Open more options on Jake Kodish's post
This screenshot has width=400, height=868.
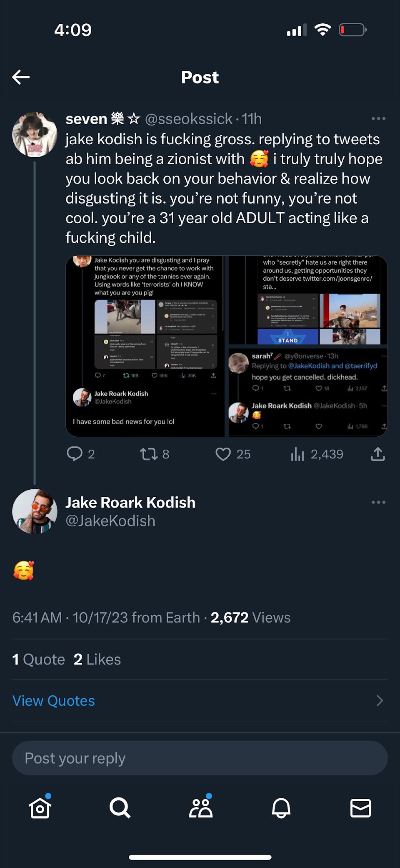(378, 502)
